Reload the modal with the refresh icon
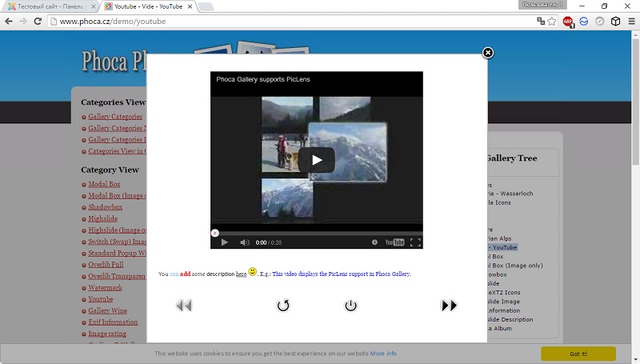This screenshot has height=364, width=640. (283, 306)
